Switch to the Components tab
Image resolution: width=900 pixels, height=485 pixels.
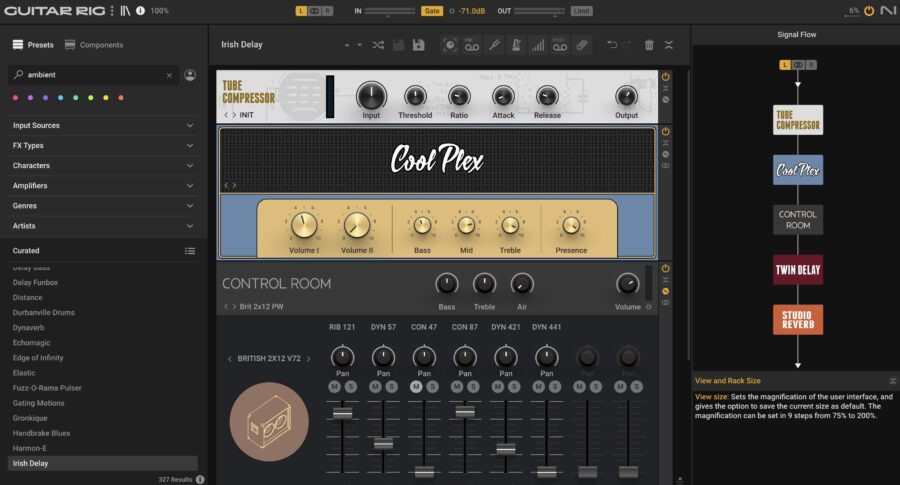click(x=94, y=45)
